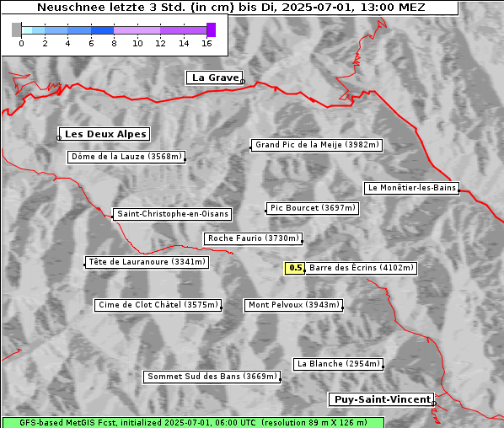This screenshot has height=428, width=504.
Task: Click the dark blue 6-8 cm legend segment
Action: click(x=103, y=30)
